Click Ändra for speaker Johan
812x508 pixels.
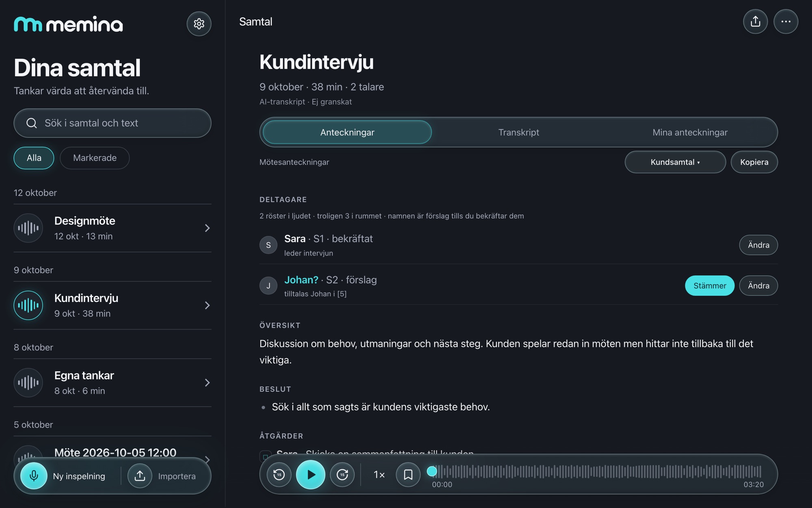click(x=758, y=286)
